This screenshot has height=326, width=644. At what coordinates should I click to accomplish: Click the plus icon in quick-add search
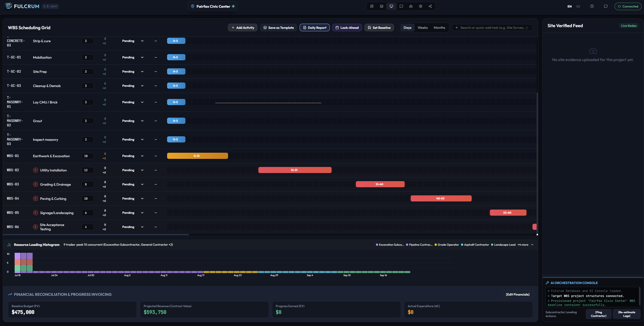click(x=456, y=27)
